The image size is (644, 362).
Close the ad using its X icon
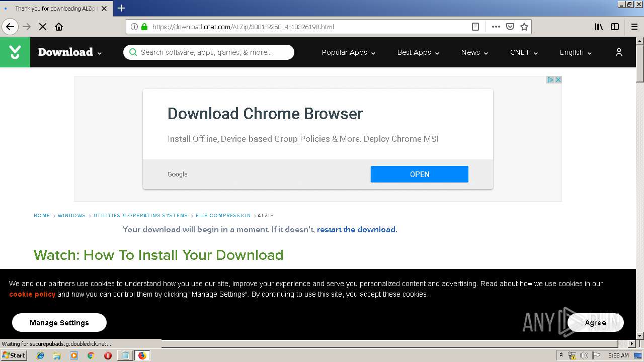pyautogui.click(x=558, y=79)
